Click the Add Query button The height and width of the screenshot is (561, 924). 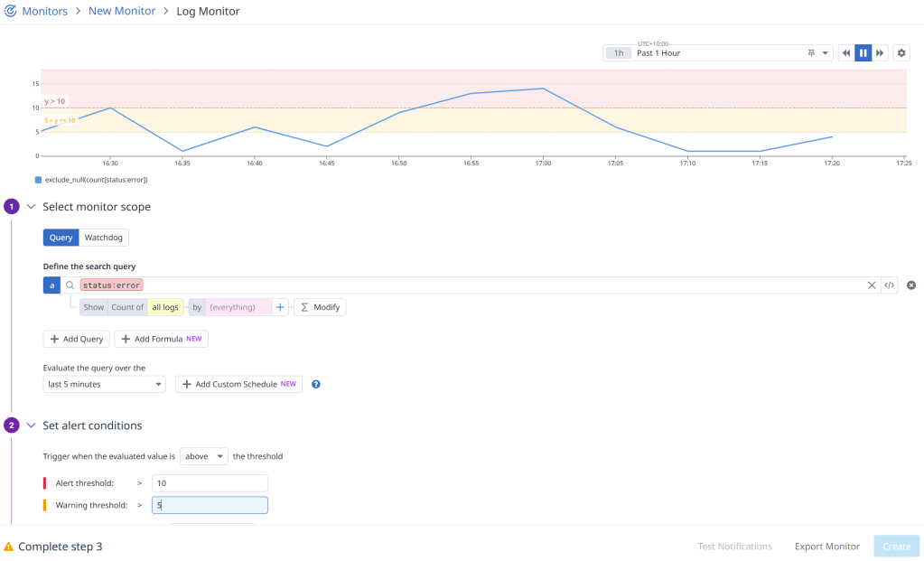pyautogui.click(x=76, y=339)
